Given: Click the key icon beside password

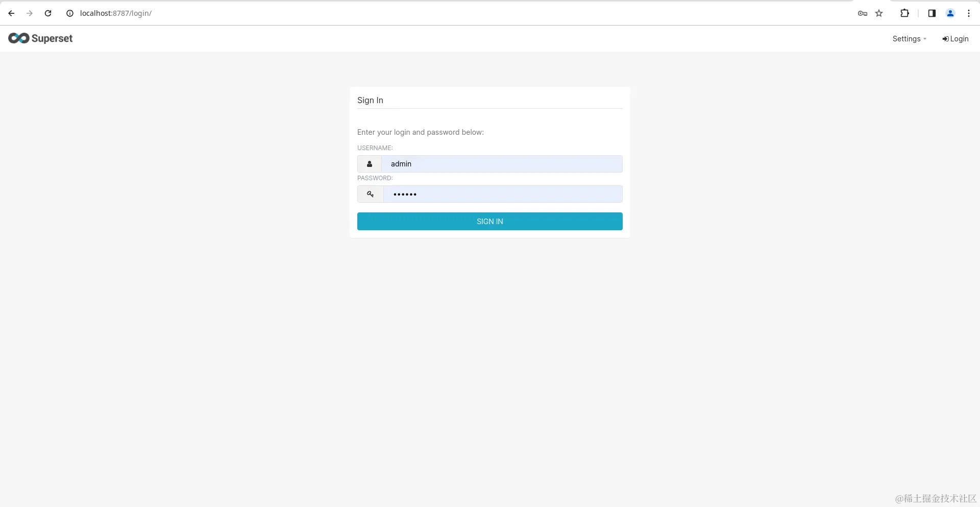Looking at the screenshot, I should 371,194.
